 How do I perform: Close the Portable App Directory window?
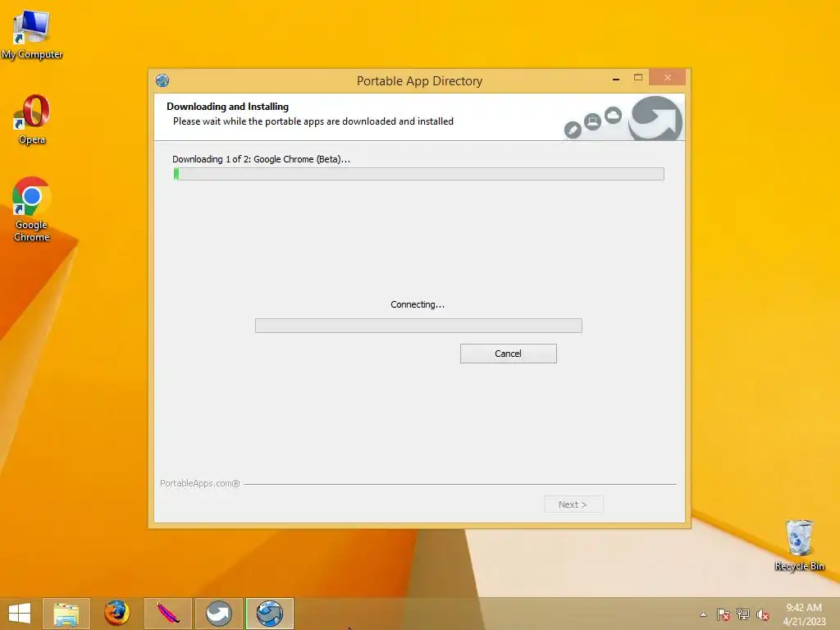point(667,78)
